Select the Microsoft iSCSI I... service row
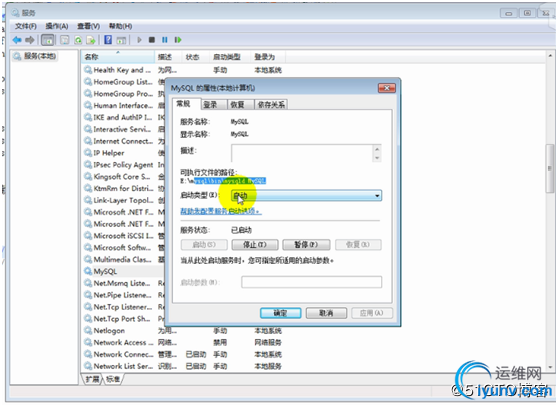This screenshot has width=558, height=407. click(x=123, y=236)
